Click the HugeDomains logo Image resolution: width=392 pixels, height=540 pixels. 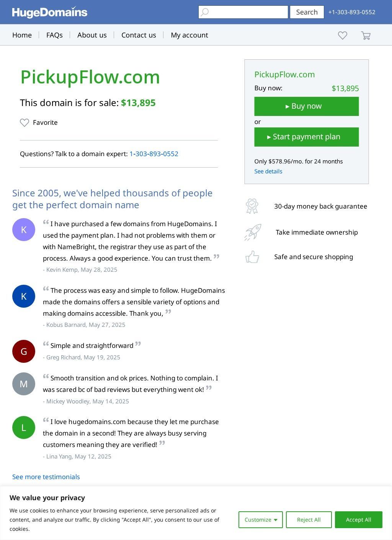click(50, 12)
